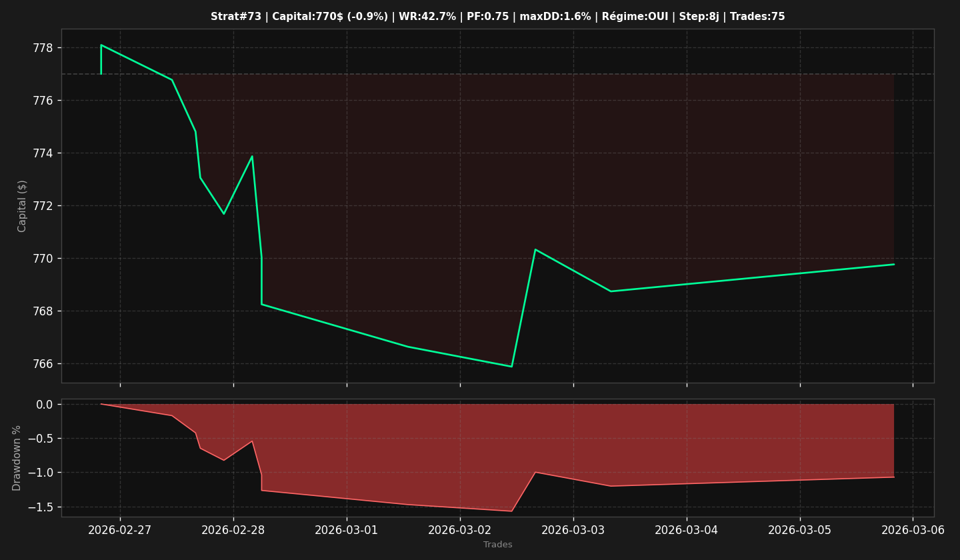Click the chart title starting with Strat#73
Image resolution: width=960 pixels, height=560 pixels.
tap(498, 17)
